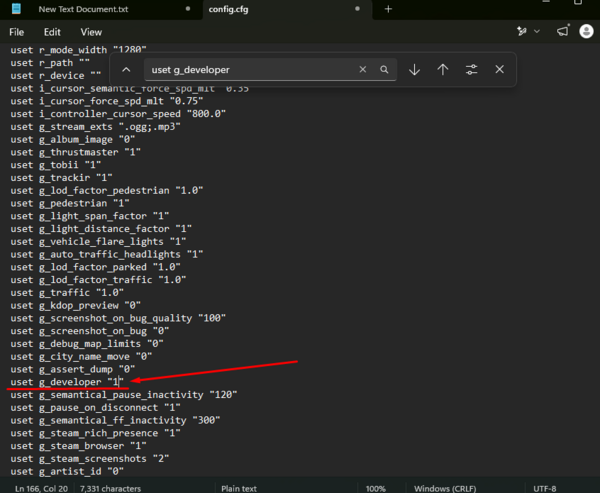Find previous match with up arrow
Viewport: 600px width, 493px height.
[x=443, y=69]
